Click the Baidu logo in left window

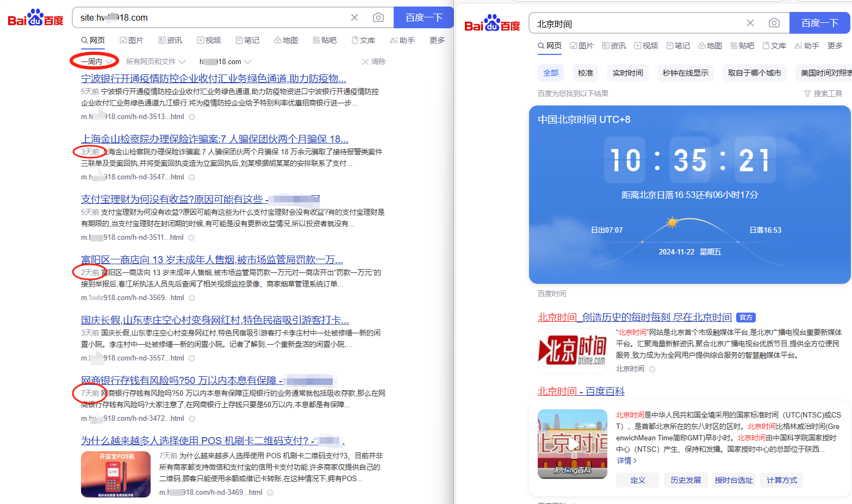(x=35, y=18)
